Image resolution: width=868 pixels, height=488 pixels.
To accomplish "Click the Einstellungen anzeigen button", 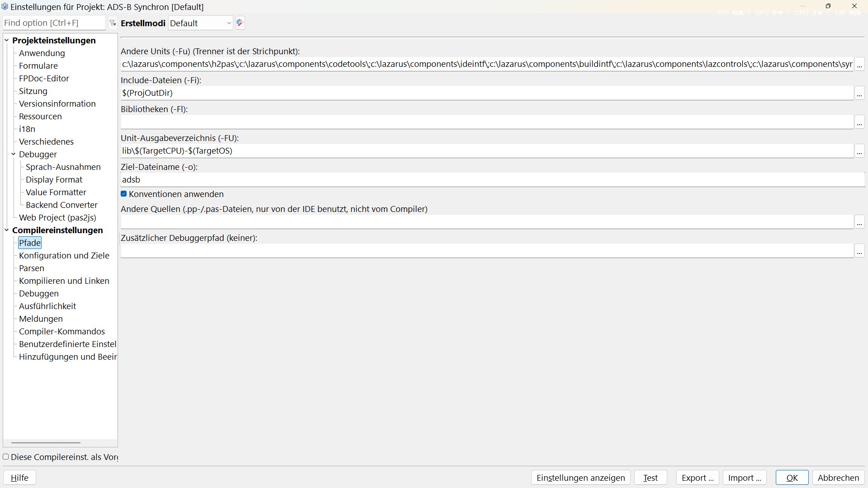I will click(x=580, y=478).
